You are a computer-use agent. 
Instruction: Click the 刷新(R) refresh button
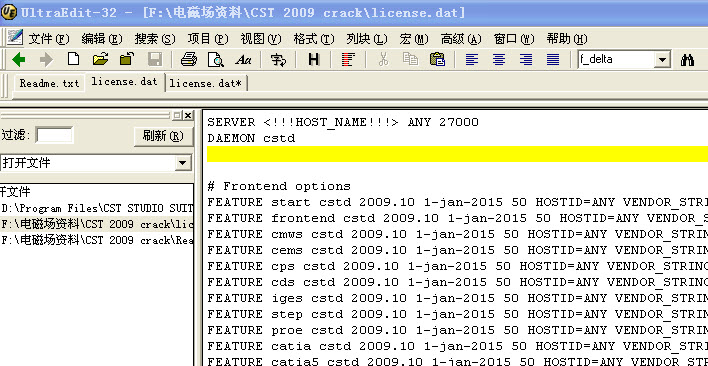click(x=163, y=136)
